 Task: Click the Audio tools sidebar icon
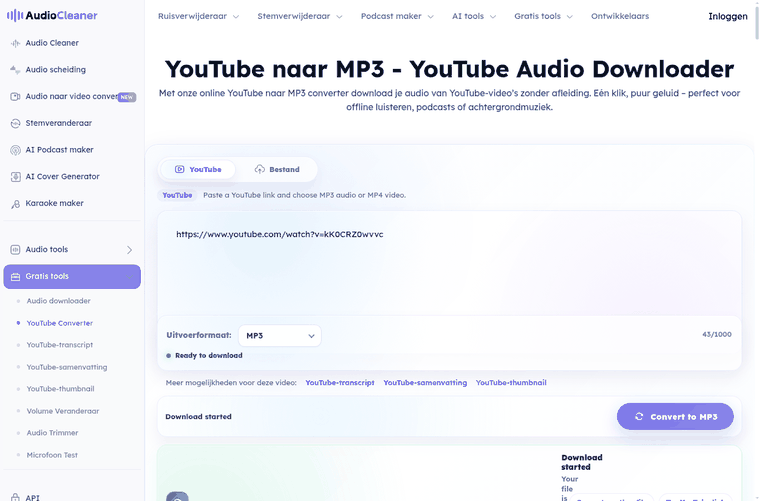15,250
